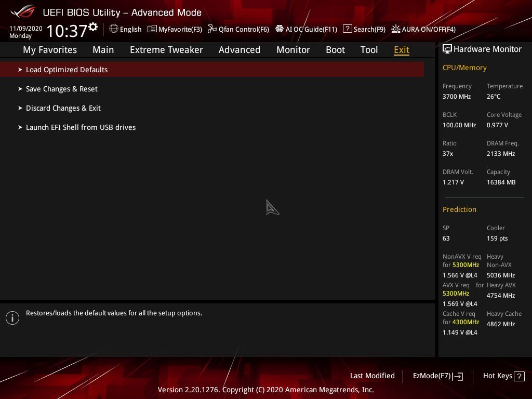Click the Ratio value 37x
Viewport: 532px width, 399px height.
coord(447,154)
